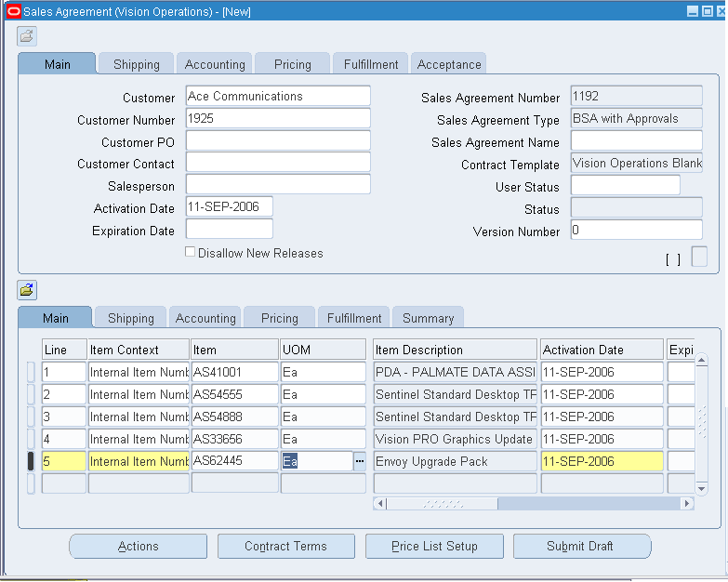Click the Envoy Upgrade Pack description
The width and height of the screenshot is (728, 582).
(455, 461)
